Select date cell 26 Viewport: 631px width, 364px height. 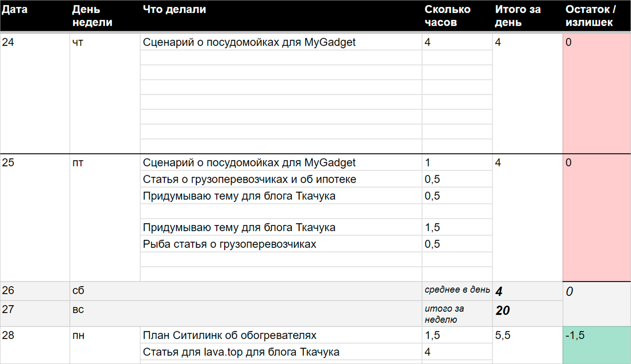tap(35, 291)
